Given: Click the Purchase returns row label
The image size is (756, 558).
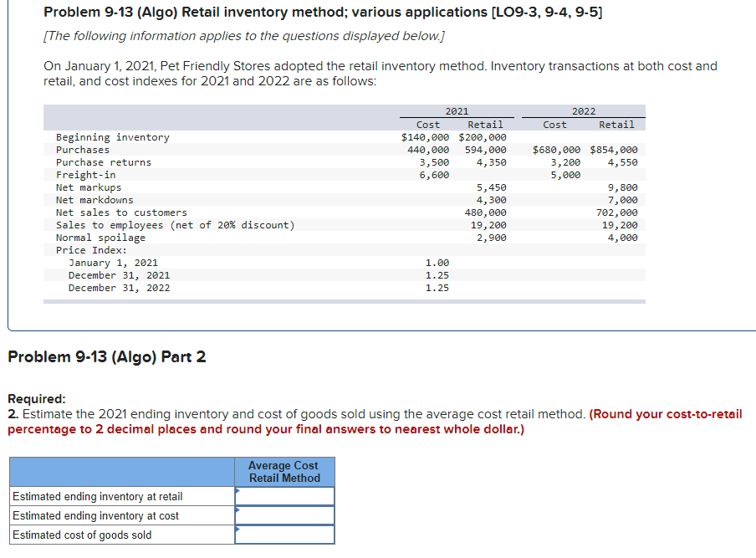Looking at the screenshot, I should (104, 162).
